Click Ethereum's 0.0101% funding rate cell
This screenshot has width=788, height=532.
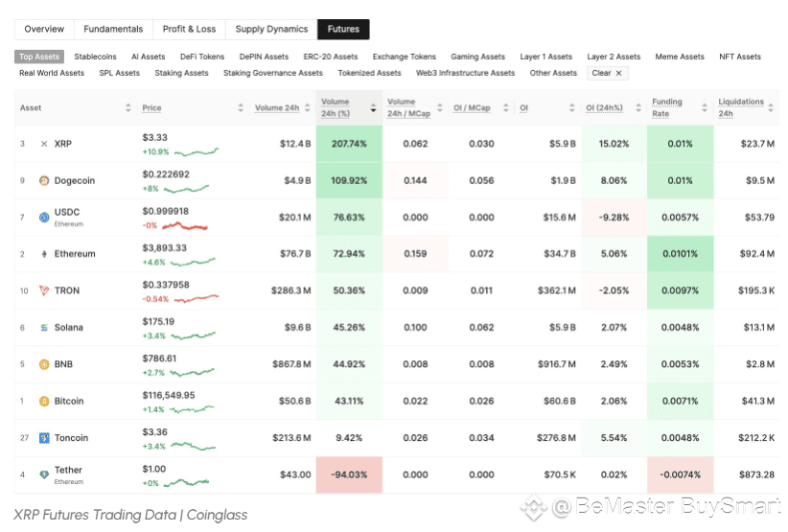680,254
